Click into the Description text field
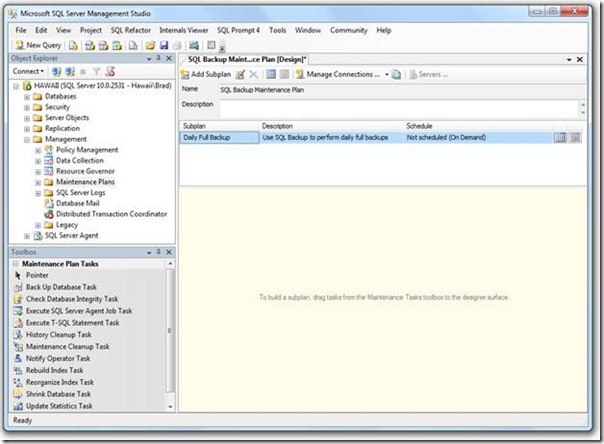This screenshot has height=444, width=604. [400, 107]
